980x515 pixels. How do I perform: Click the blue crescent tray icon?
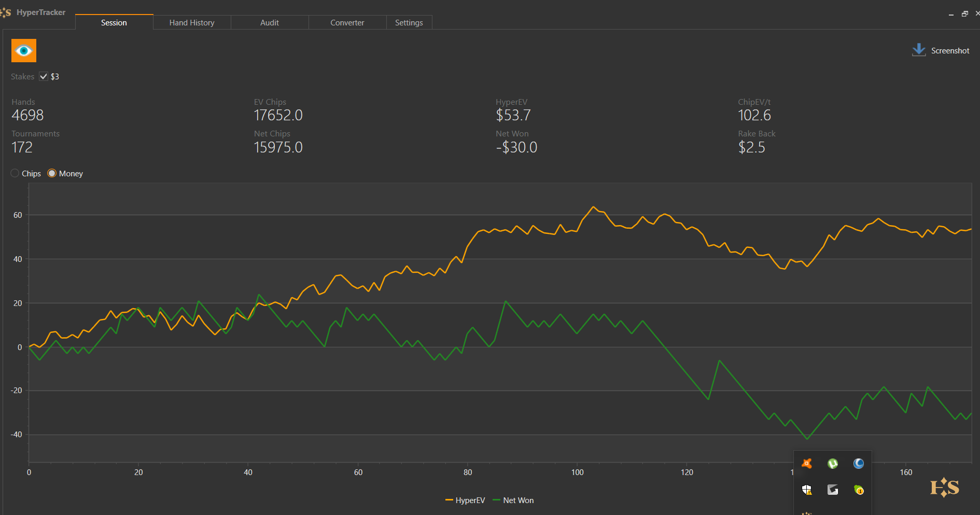pos(859,464)
